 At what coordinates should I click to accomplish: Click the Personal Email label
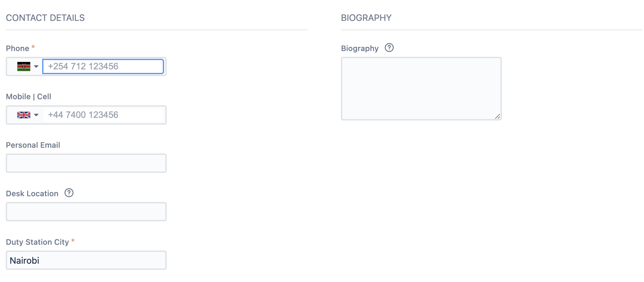pyautogui.click(x=33, y=145)
